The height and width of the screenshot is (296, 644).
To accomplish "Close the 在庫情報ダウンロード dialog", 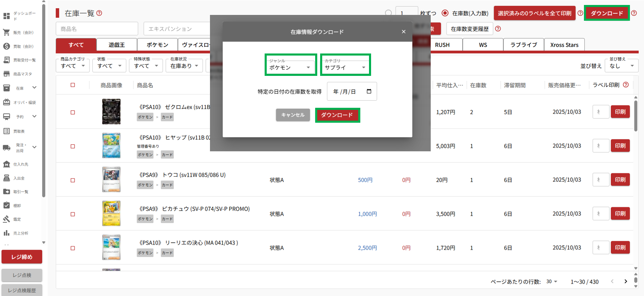I will [403, 32].
